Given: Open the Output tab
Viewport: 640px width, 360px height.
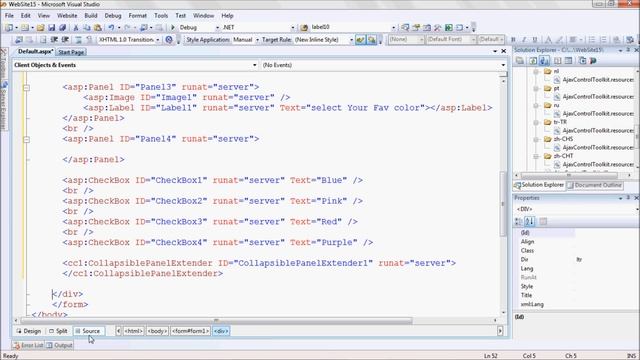Looking at the screenshot, I should tap(60, 345).
